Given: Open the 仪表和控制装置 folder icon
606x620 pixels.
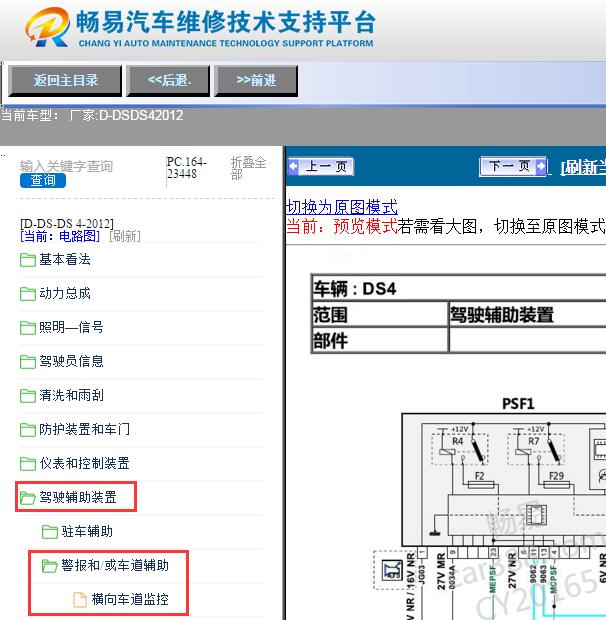Looking at the screenshot, I should 28,463.
